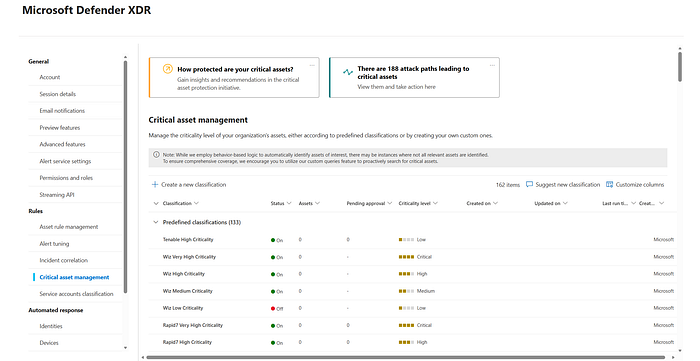Image resolution: width=700 pixels, height=361 pixels.
Task: Click criticality bars for Wiz Very High Criticality
Action: click(x=406, y=257)
